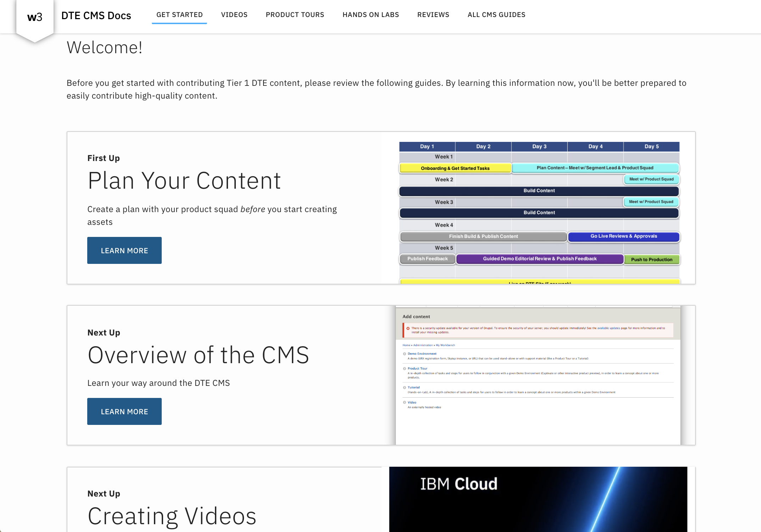Click 'Tutorial' link in CMS screenshot
The width and height of the screenshot is (761, 532).
pyautogui.click(x=413, y=387)
